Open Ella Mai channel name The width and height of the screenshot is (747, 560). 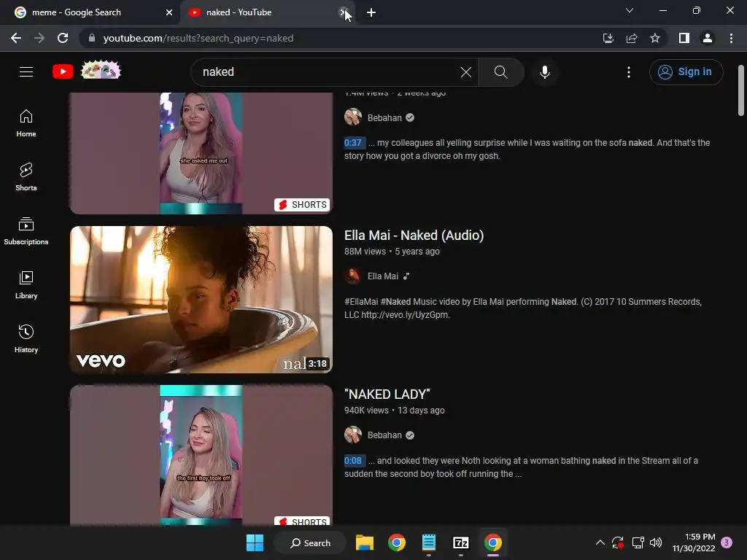tap(382, 276)
